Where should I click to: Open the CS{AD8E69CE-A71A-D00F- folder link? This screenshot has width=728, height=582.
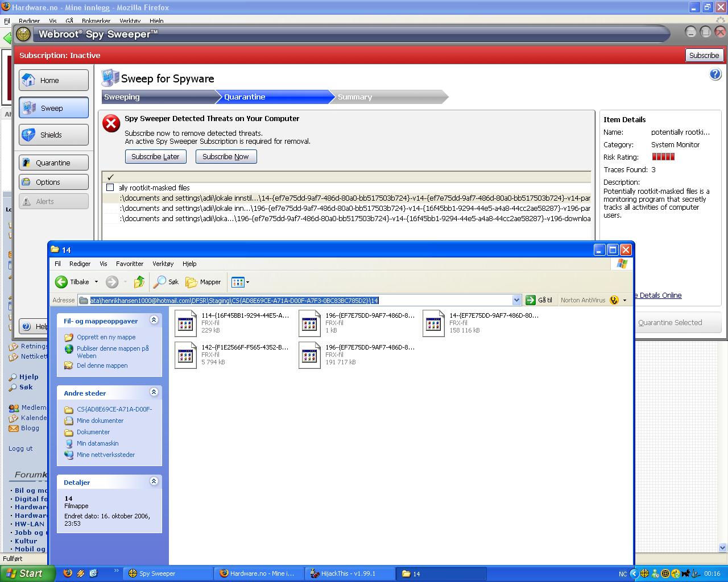114,409
